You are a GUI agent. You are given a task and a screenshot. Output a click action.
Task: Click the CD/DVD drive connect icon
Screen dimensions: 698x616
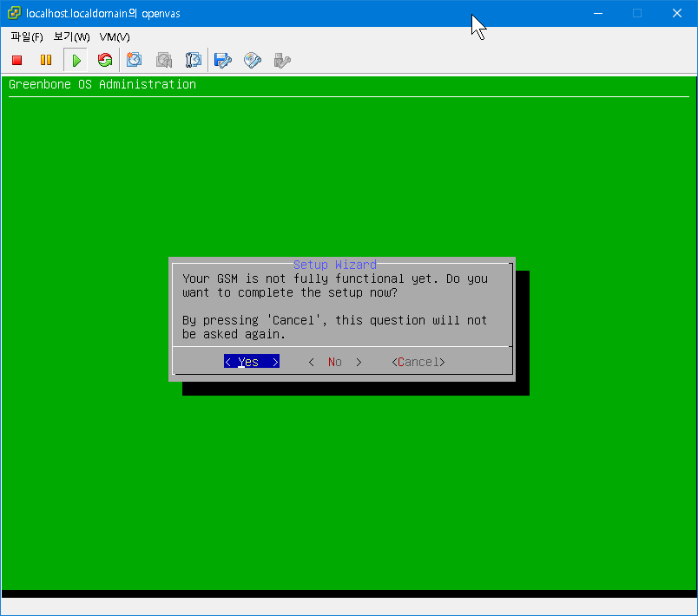253,60
